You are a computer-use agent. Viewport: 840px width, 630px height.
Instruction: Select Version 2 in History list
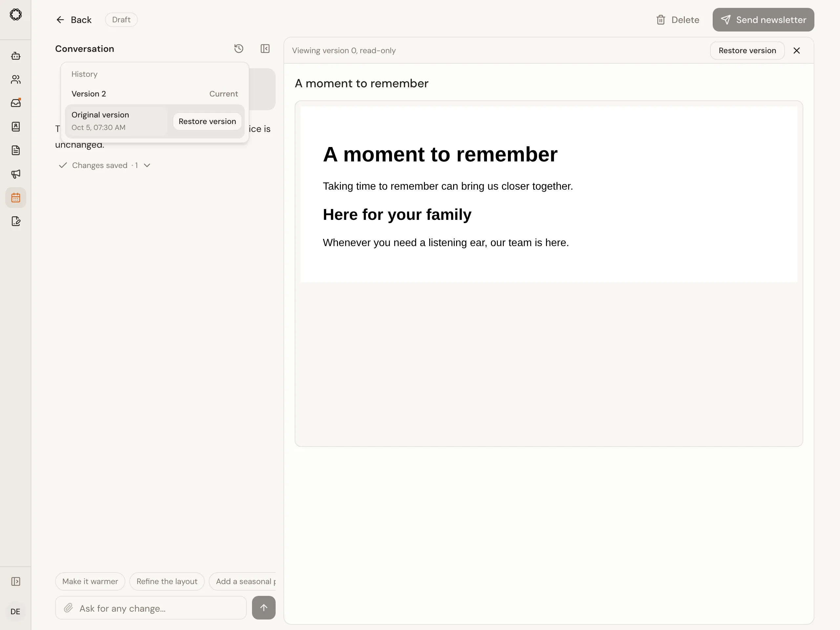pyautogui.click(x=155, y=94)
